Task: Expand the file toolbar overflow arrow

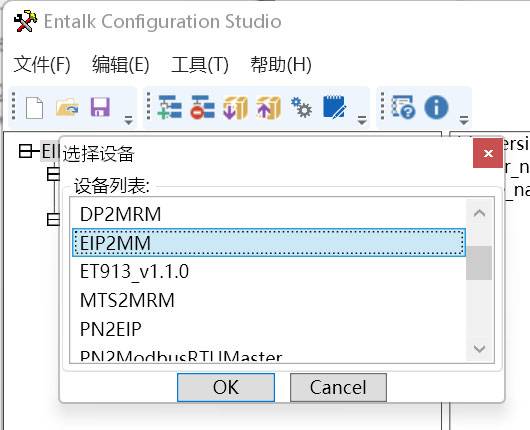Action: point(128,120)
